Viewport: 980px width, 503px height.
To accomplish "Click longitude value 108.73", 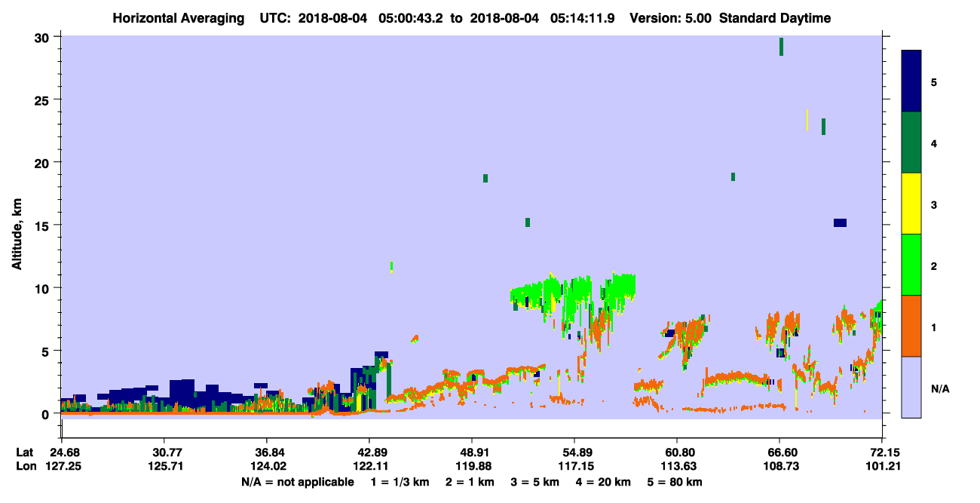I will coord(779,466).
